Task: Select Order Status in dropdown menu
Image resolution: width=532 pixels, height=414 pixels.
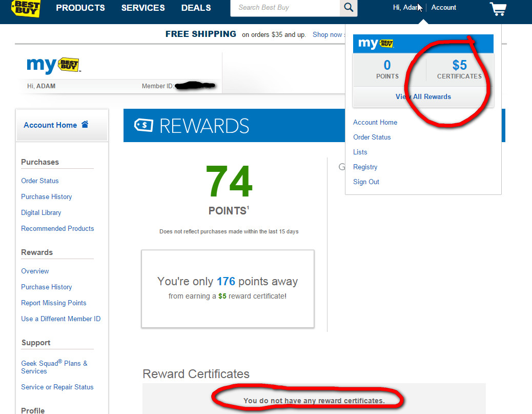Action: click(372, 137)
